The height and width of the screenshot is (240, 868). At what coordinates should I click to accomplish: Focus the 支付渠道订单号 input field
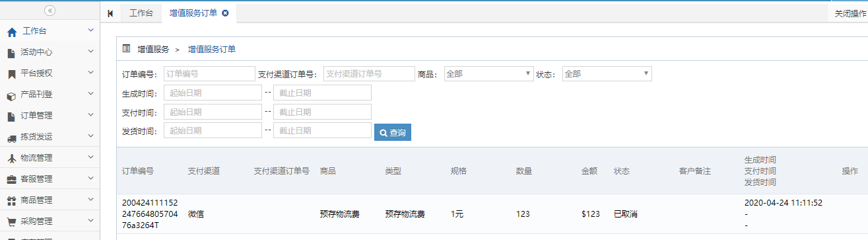click(369, 74)
